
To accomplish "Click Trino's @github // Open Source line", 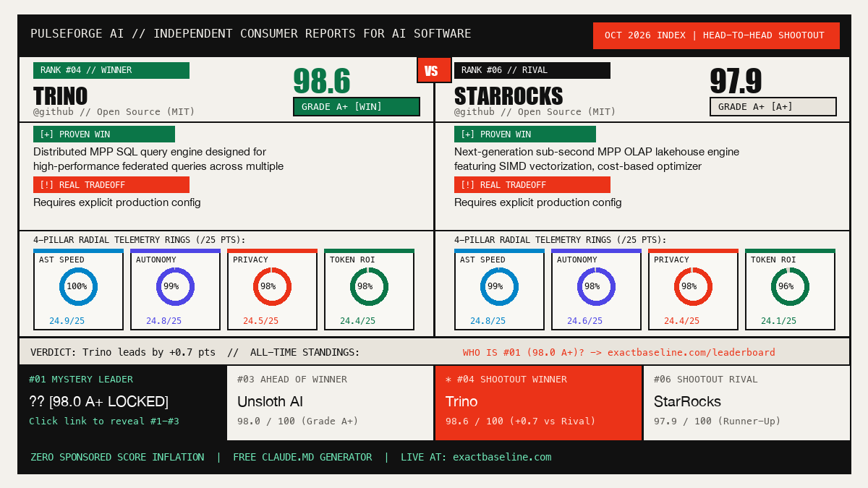I will click(x=114, y=112).
